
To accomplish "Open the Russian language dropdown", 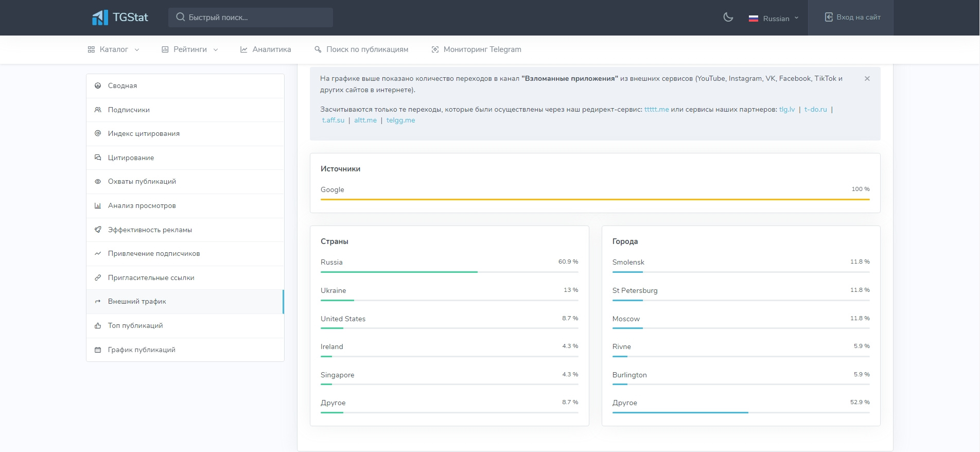I will (774, 19).
